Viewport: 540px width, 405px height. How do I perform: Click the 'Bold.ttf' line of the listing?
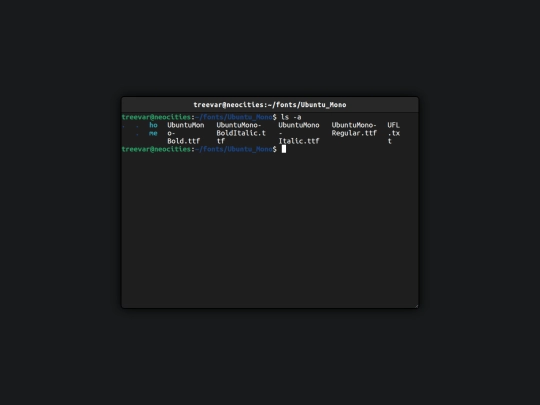[184, 141]
